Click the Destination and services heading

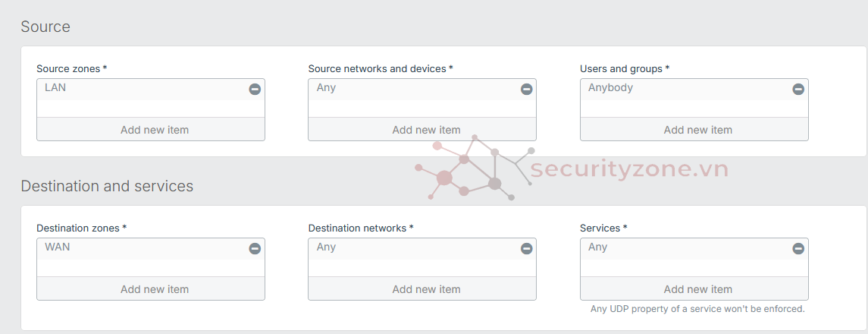point(107,186)
